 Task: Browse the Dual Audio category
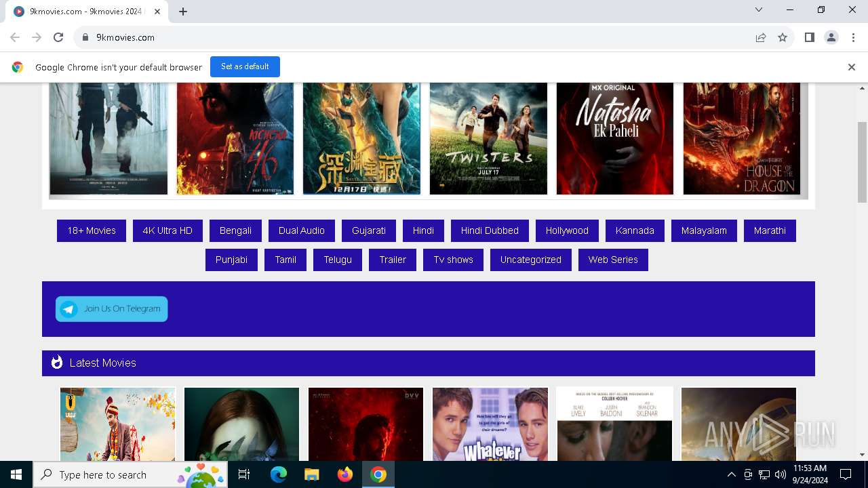pos(302,230)
